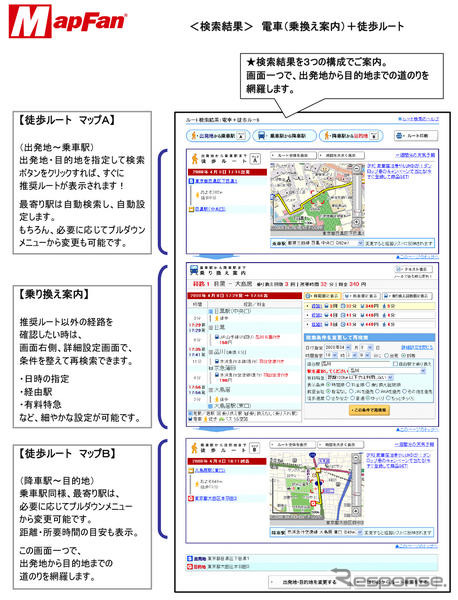Click the top-left walking figure icon
The height and width of the screenshot is (600, 458).
194,135
